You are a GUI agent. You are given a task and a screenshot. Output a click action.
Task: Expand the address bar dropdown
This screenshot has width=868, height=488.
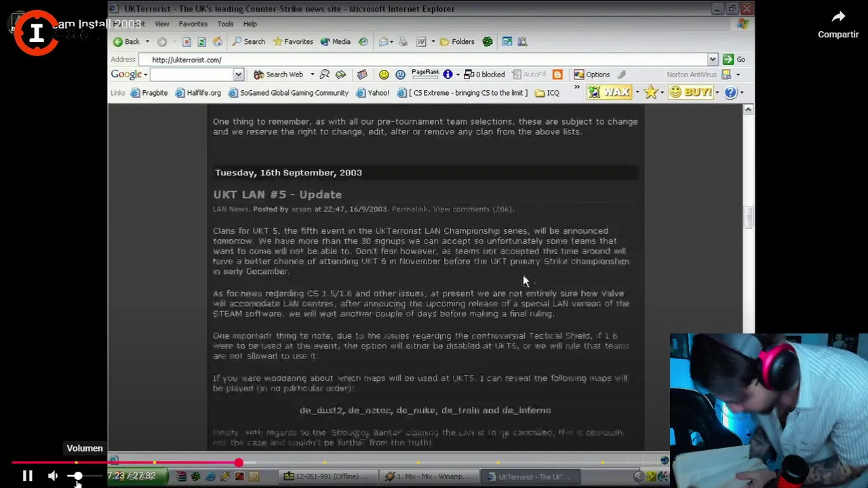[x=712, y=60]
